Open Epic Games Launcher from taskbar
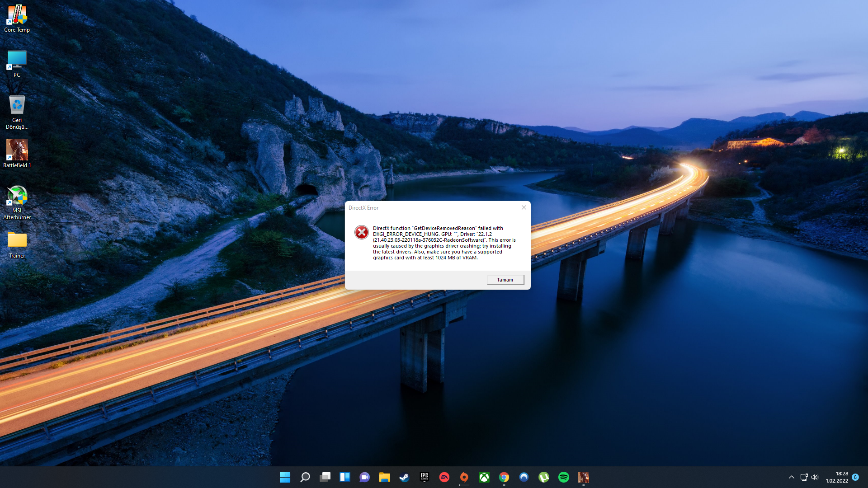The image size is (868, 488). click(x=424, y=477)
